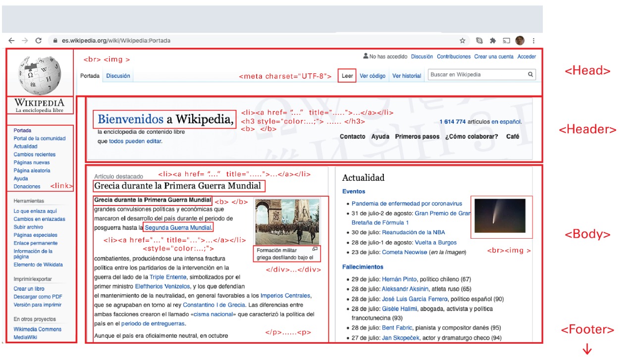Enlarge the Greek military image via caption icon
Screen dimensions: 634x364
315,249
